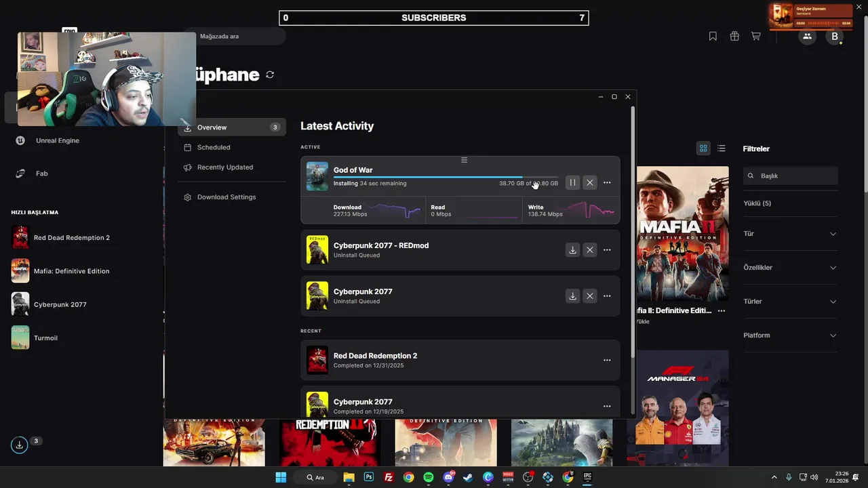Click the Mağazada ara search box
Viewport: 868px width, 488px height.
click(x=235, y=37)
